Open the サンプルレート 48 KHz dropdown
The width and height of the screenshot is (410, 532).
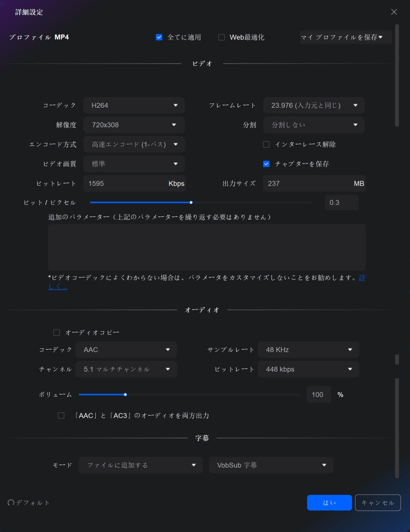click(308, 350)
